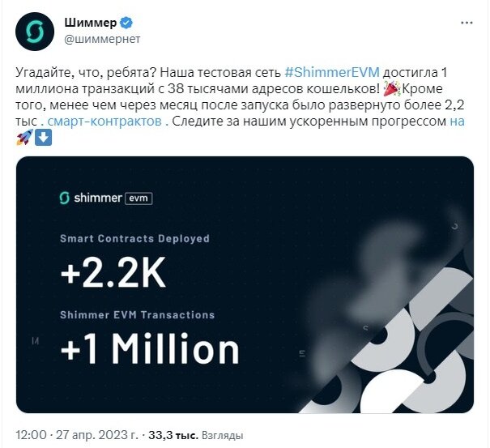This screenshot has height=448, width=490.
Task: Click the rocket emoji
Action: tap(24, 138)
